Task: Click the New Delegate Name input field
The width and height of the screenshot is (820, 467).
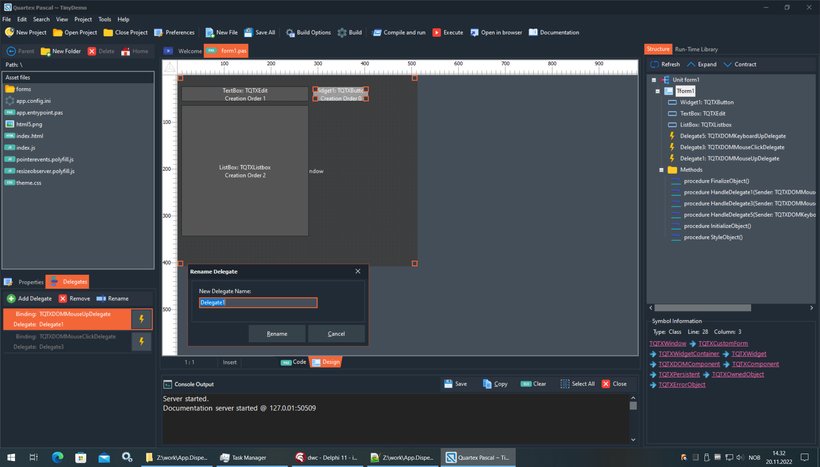Action: [x=258, y=303]
